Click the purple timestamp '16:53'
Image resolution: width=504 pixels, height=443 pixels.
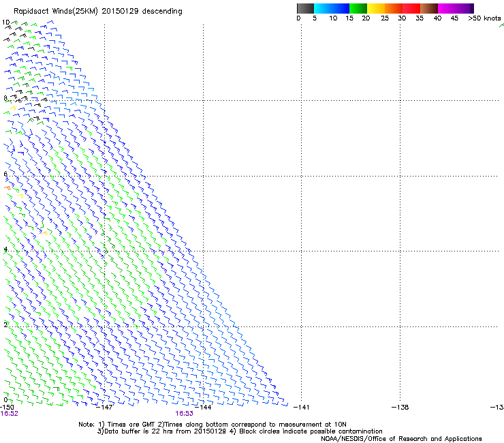tap(184, 414)
